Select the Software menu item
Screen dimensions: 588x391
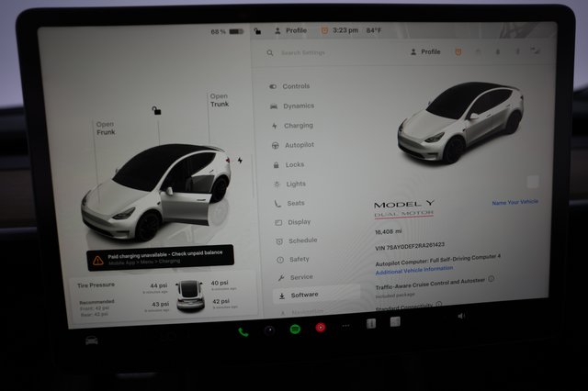coord(316,295)
